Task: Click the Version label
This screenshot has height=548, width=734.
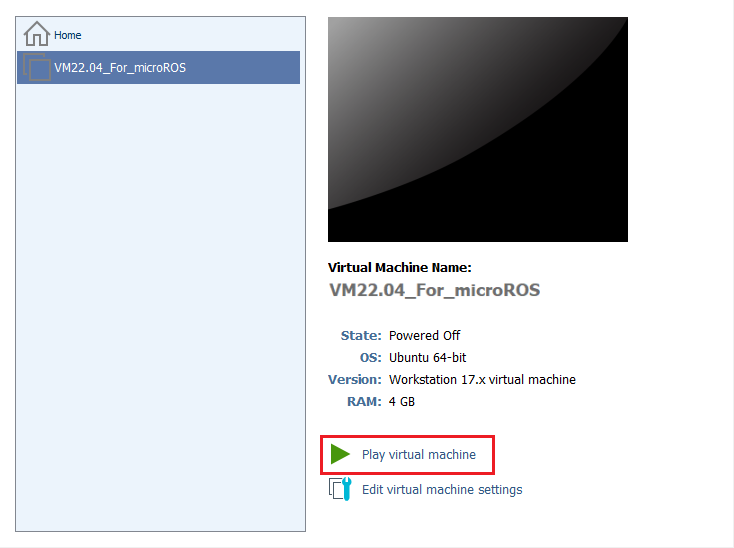Action: click(x=355, y=380)
